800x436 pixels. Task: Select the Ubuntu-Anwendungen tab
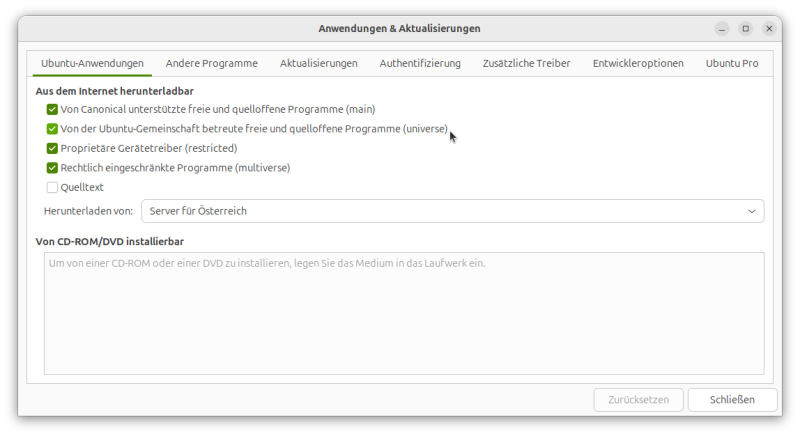point(92,63)
